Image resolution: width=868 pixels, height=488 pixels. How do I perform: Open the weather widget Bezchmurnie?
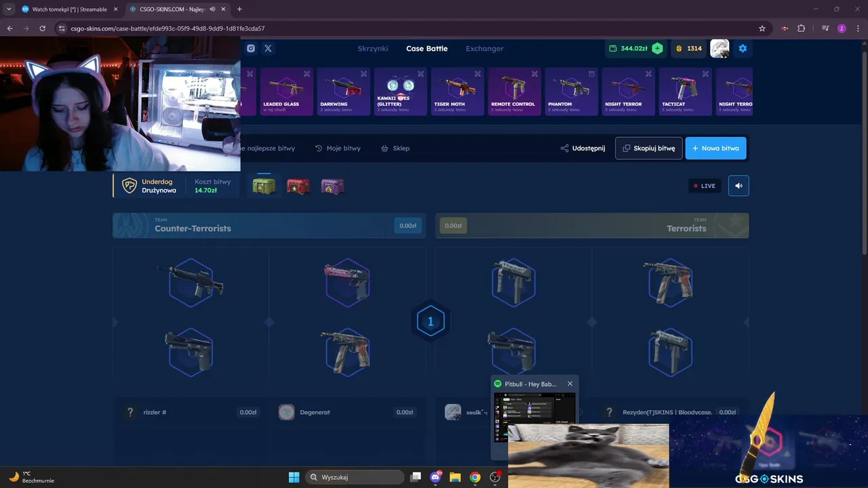(x=32, y=477)
